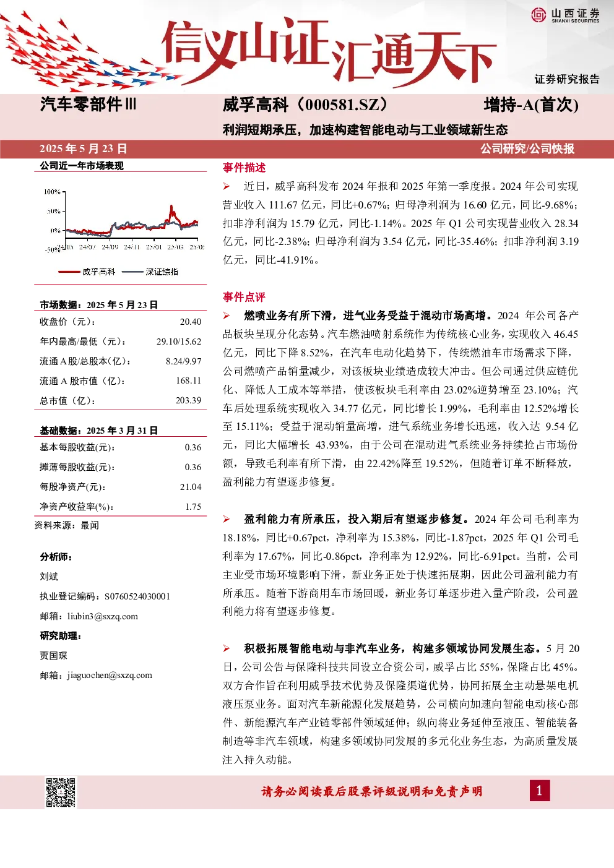614x868 pixels.
Task: Click the 基础数据 section header
Action: (99, 431)
